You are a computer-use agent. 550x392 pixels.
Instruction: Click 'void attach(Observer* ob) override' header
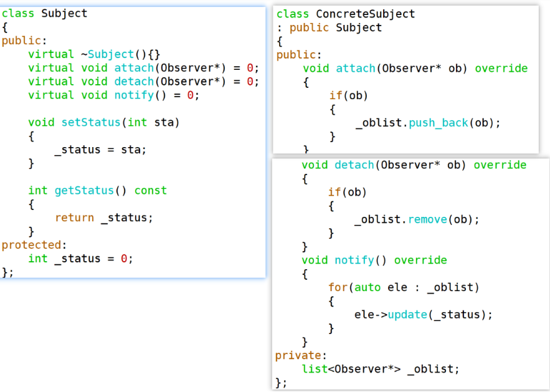pos(415,69)
